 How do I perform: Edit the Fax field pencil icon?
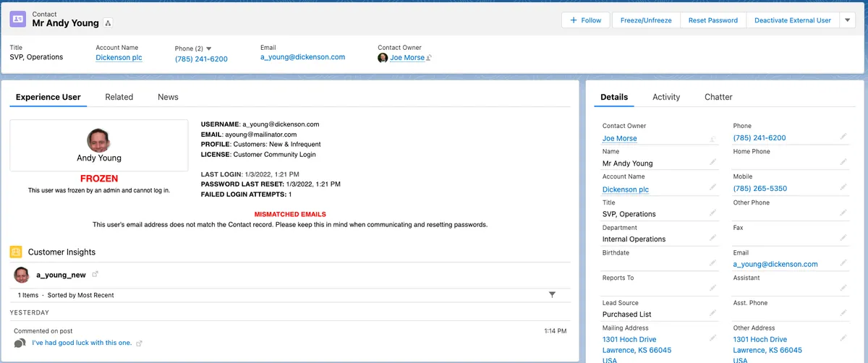(x=843, y=238)
